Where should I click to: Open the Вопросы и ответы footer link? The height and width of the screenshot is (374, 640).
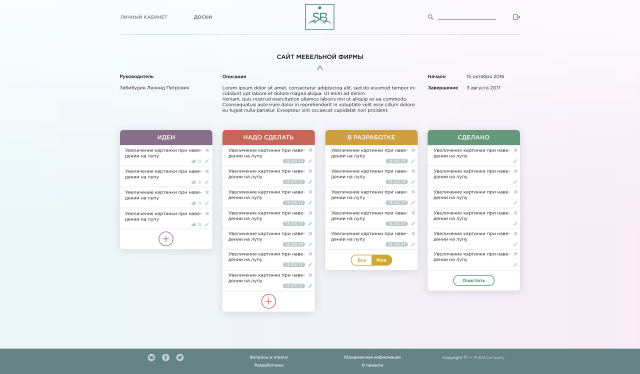click(269, 357)
